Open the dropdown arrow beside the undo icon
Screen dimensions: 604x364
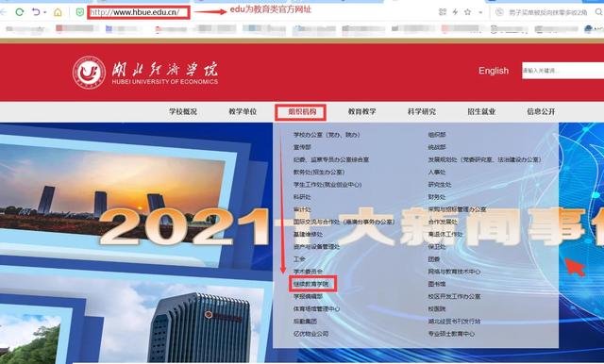(45, 12)
